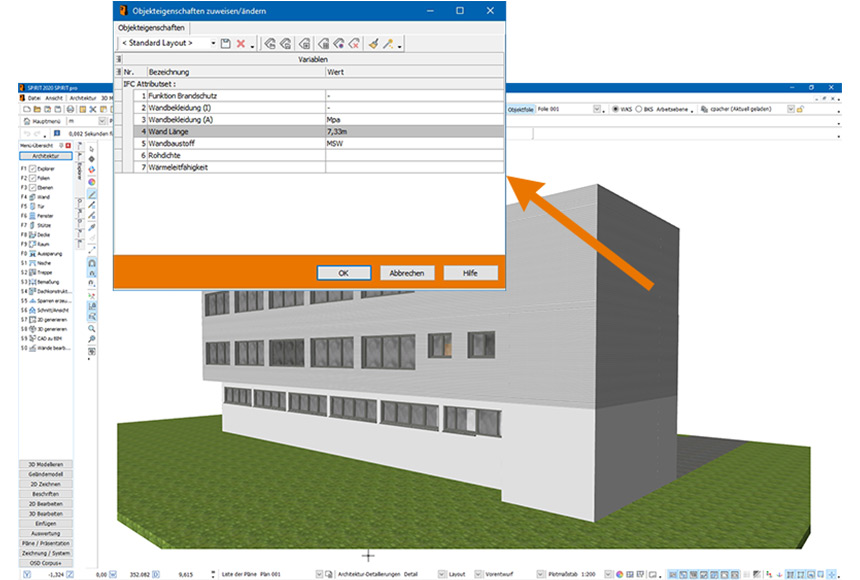Toggle the Folien checkbox
860x580 pixels.
[x=33, y=178]
